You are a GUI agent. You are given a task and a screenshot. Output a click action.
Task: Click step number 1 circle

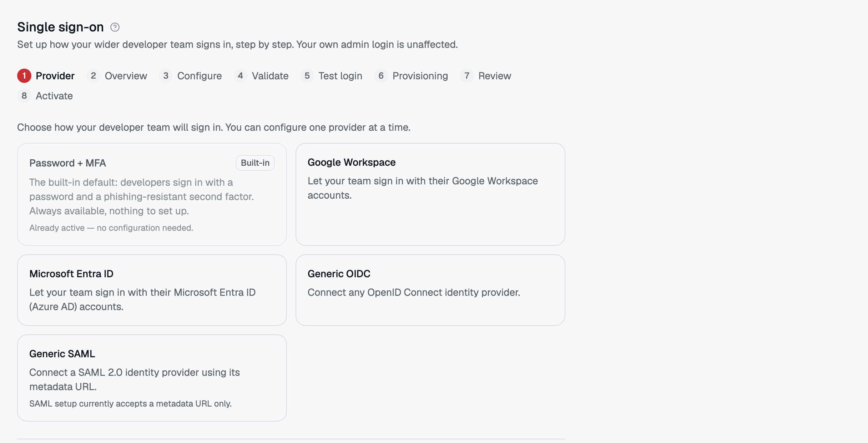(x=24, y=76)
